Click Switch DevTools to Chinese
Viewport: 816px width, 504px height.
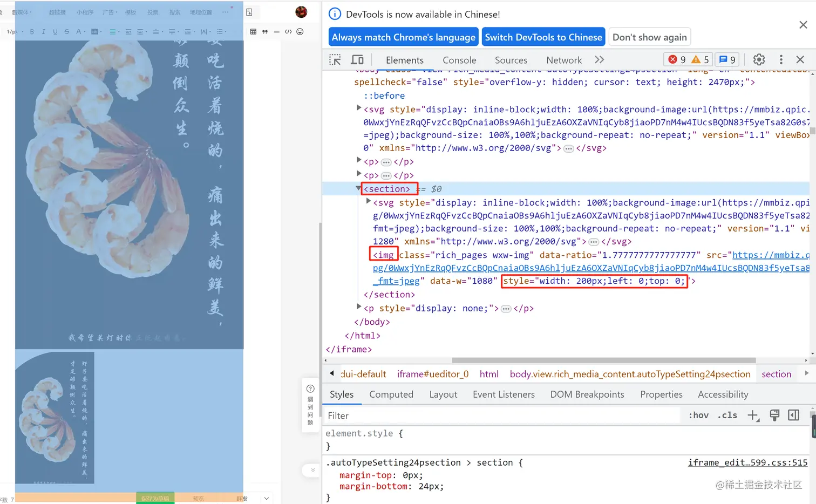pyautogui.click(x=543, y=37)
